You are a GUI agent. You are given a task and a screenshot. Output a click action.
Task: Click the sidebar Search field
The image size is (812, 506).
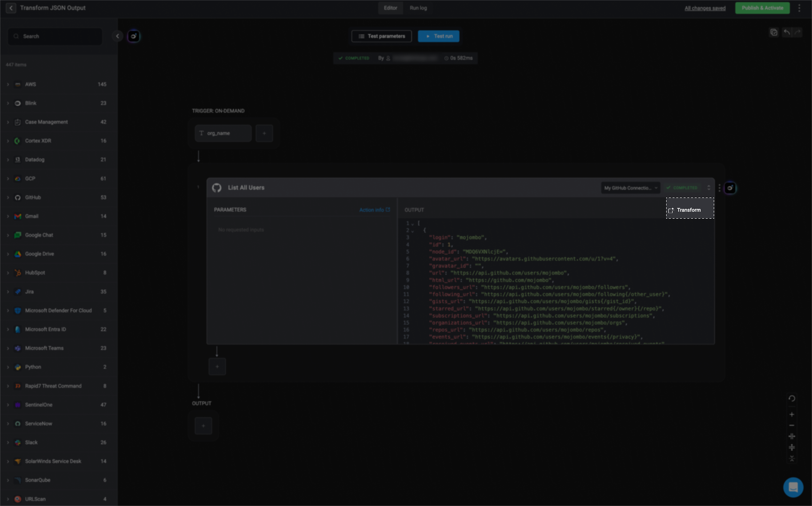[x=55, y=36]
